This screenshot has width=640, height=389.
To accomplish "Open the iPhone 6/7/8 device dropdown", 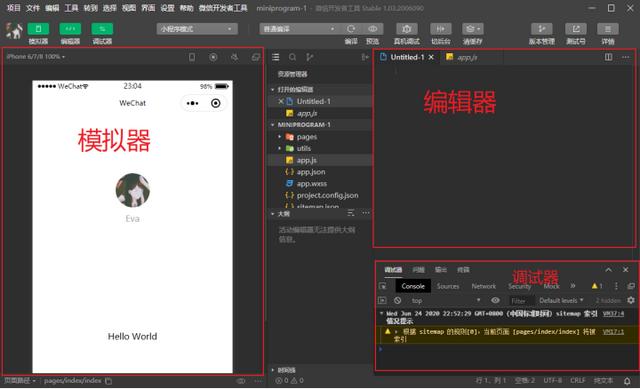I will point(36,57).
